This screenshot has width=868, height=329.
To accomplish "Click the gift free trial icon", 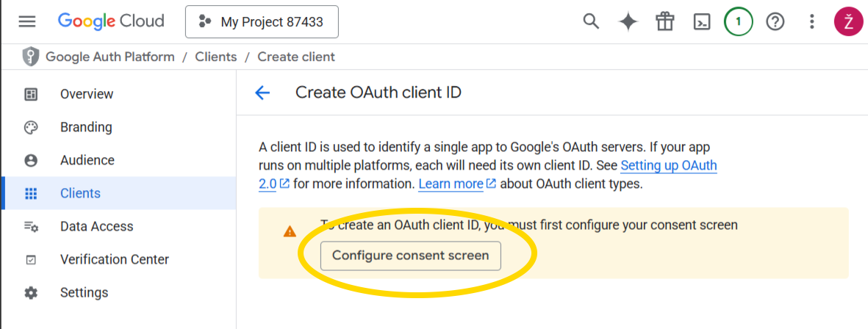I will (665, 22).
